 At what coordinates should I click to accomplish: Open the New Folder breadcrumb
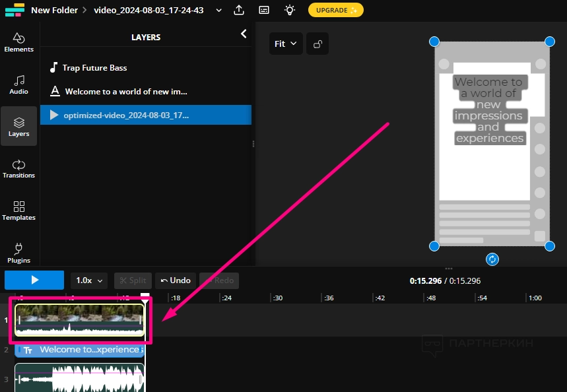(54, 10)
